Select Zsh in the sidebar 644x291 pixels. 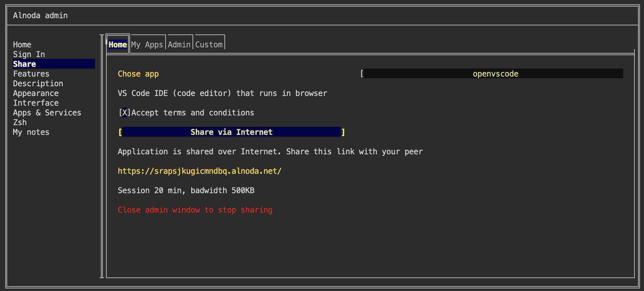tap(20, 122)
